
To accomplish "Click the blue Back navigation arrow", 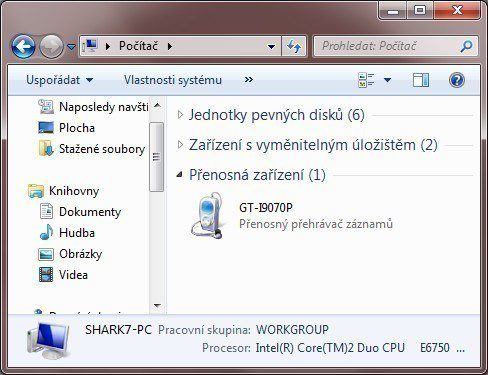I will [23, 46].
